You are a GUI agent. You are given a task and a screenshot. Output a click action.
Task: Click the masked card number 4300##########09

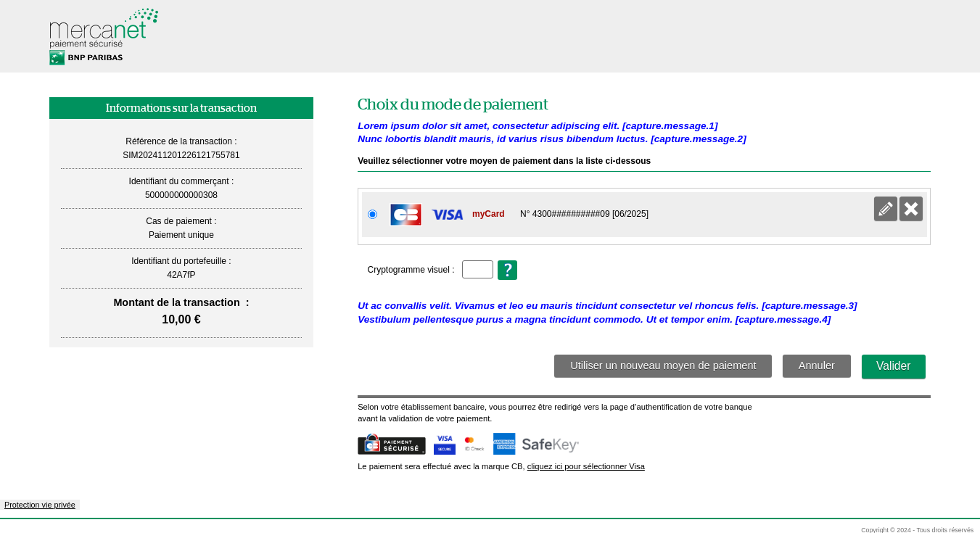(584, 214)
